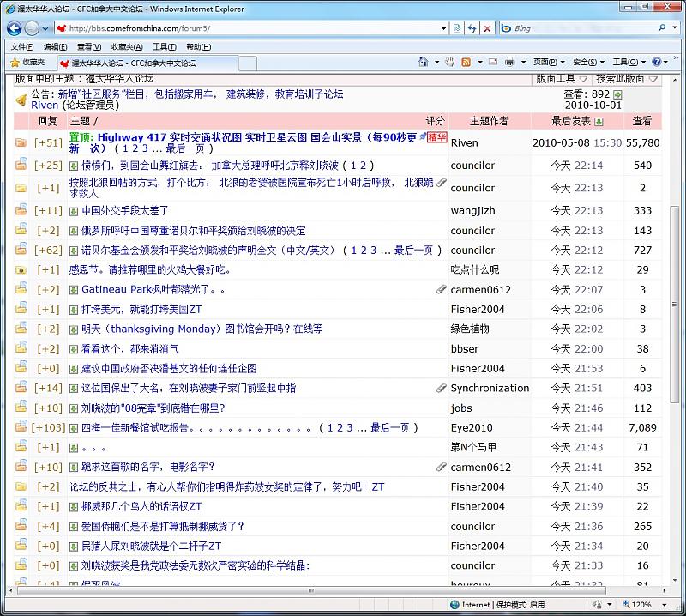Open the Home page toolbar icon
The width and height of the screenshot is (686, 616).
[424, 63]
